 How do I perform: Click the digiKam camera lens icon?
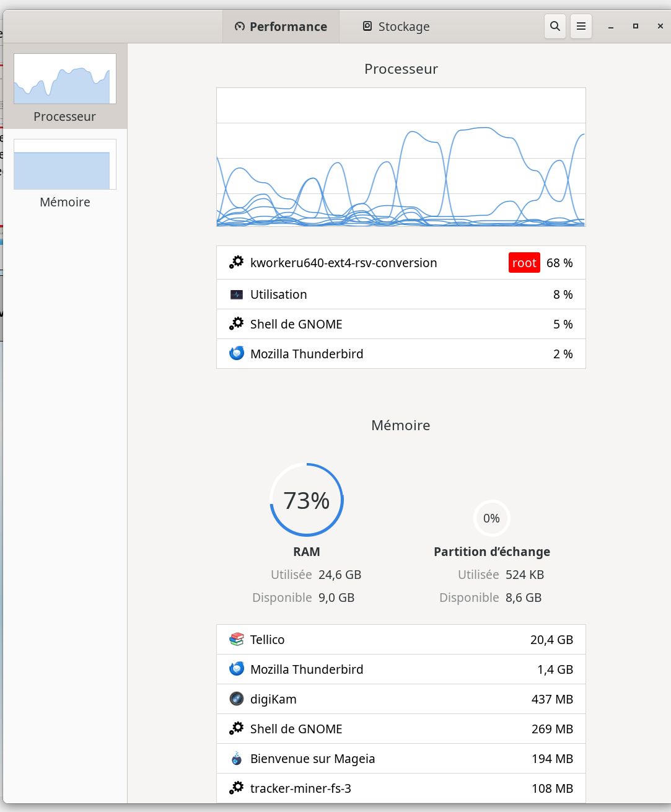click(x=237, y=699)
